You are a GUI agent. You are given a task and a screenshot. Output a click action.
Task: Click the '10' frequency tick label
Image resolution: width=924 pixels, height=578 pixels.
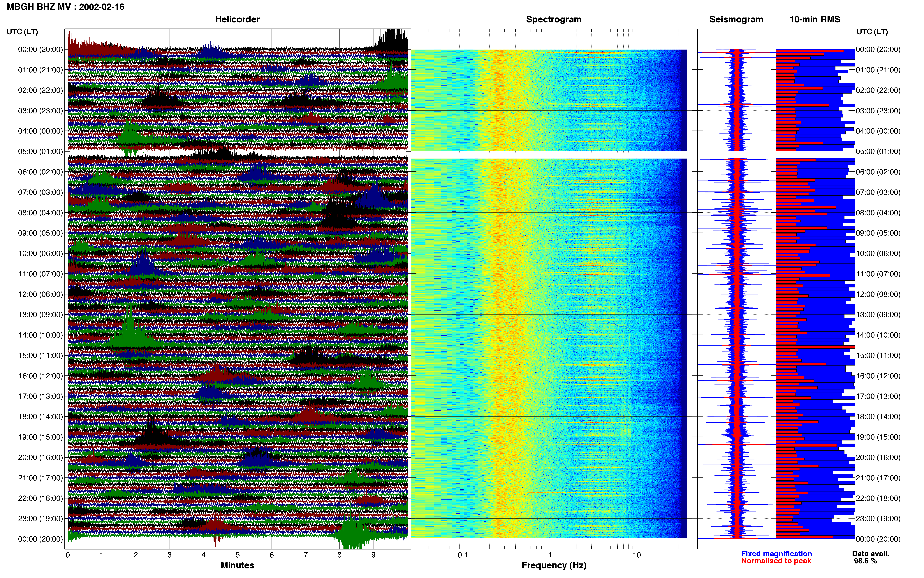tap(637, 555)
